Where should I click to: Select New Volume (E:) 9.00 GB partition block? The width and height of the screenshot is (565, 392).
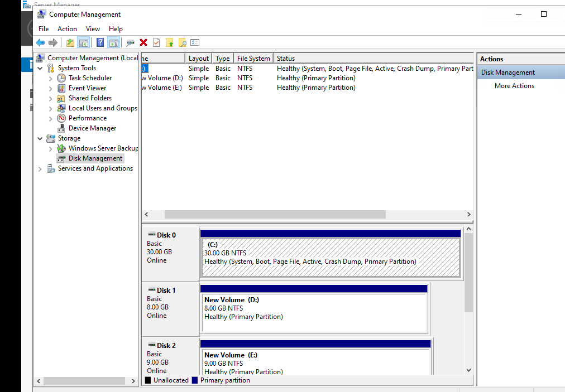[315, 361]
